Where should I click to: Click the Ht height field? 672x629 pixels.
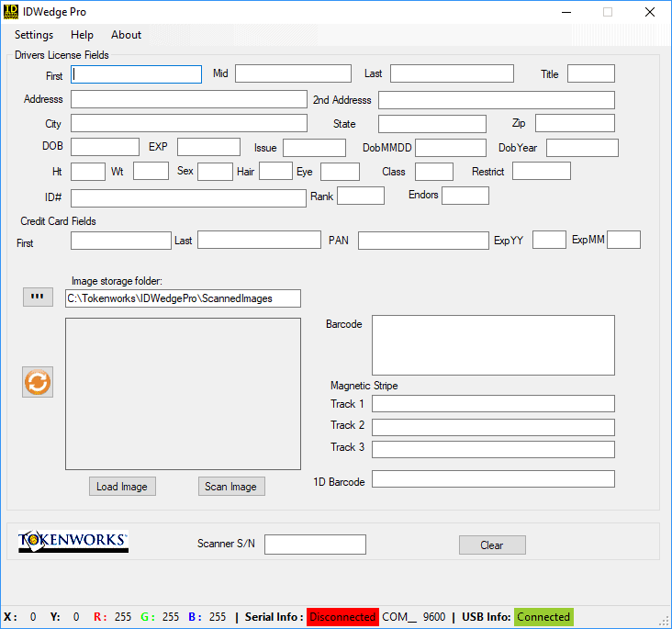[x=88, y=171]
